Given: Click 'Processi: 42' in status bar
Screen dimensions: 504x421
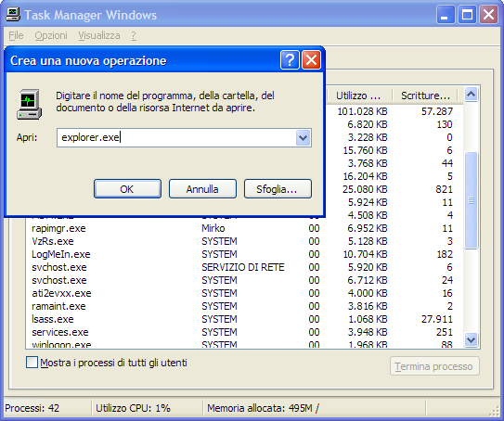Looking at the screenshot, I should pyautogui.click(x=32, y=408).
